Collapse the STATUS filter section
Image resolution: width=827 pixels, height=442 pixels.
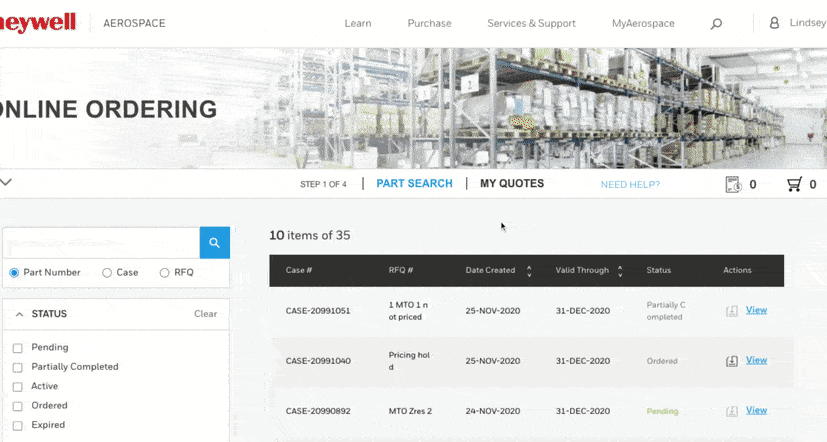(x=20, y=314)
